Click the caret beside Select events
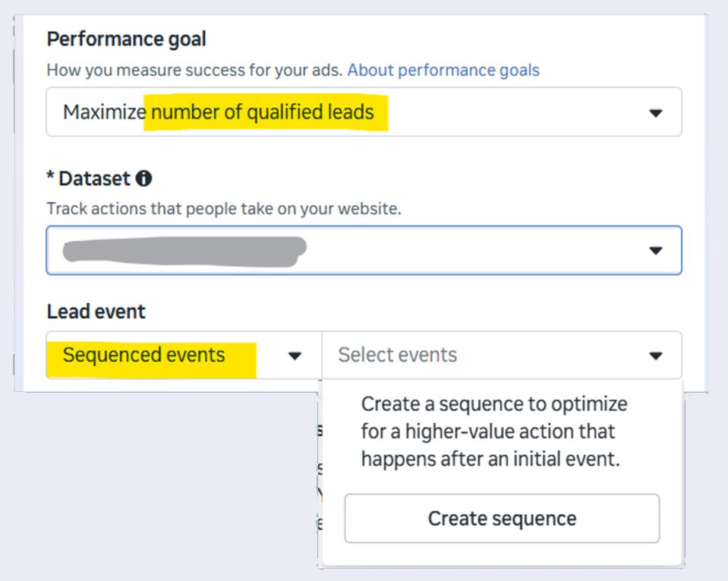The height and width of the screenshot is (581, 728). tap(656, 356)
